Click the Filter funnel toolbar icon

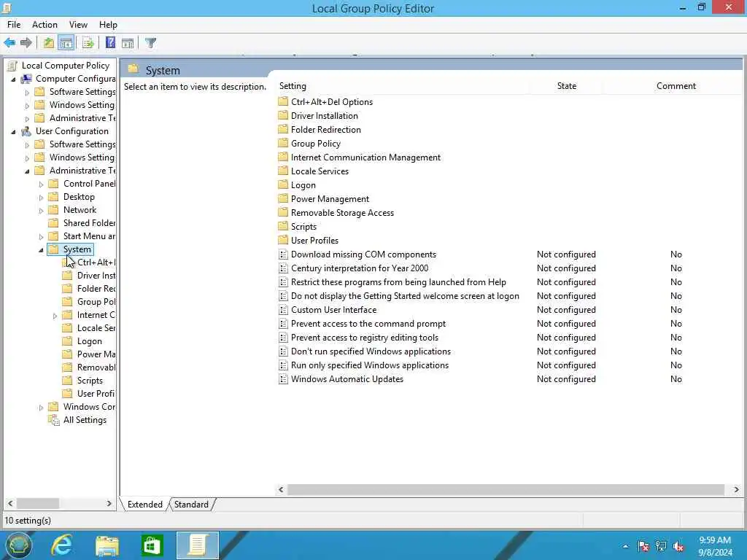(150, 43)
